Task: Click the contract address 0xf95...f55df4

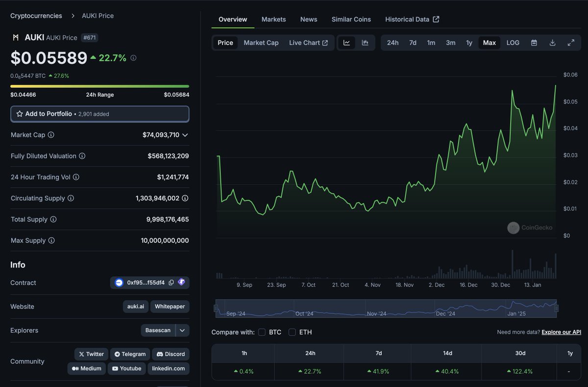Action: pyautogui.click(x=146, y=283)
